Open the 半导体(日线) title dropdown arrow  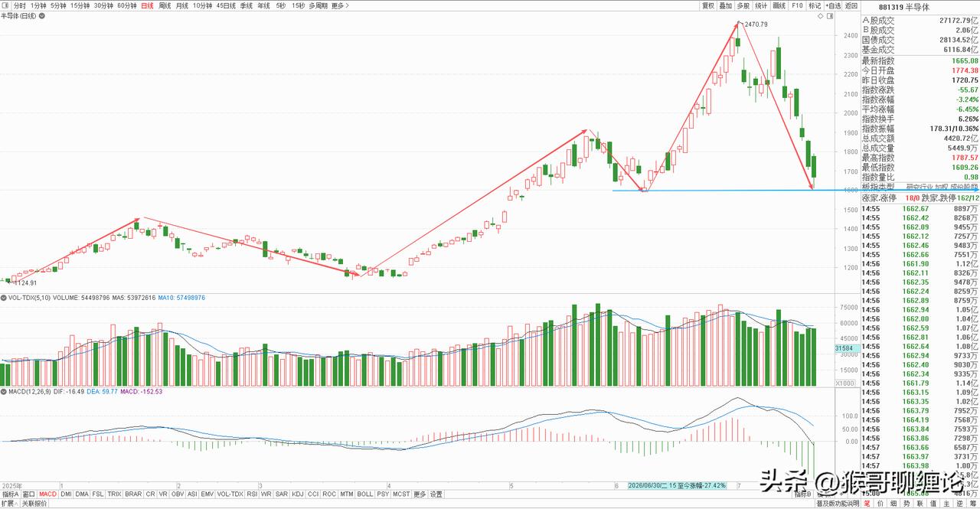(x=42, y=16)
